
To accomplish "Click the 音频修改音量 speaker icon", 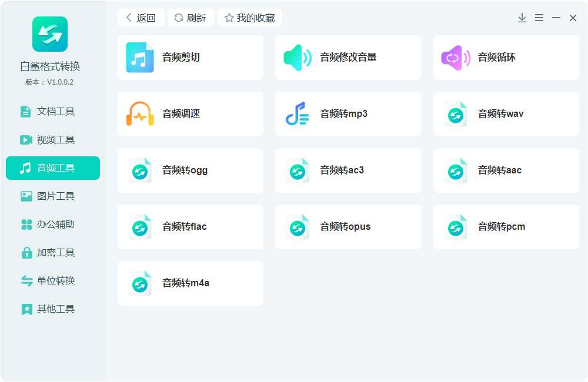I will coord(298,58).
